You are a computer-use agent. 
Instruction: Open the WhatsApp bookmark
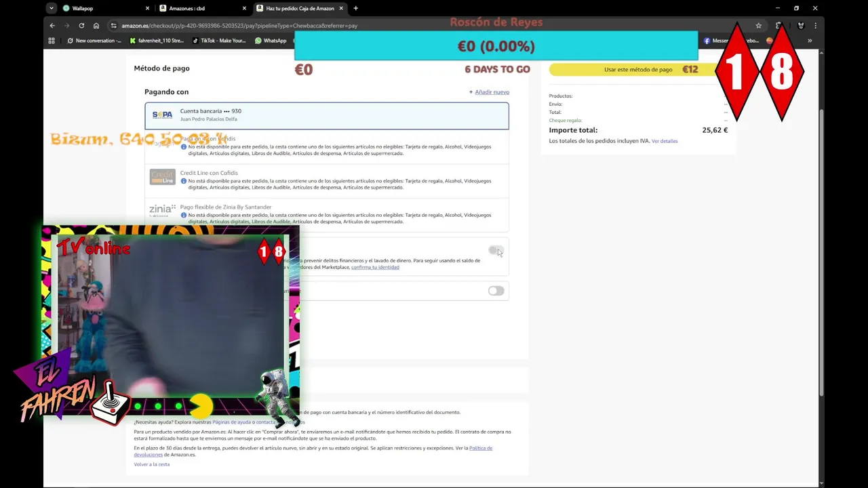pos(271,41)
